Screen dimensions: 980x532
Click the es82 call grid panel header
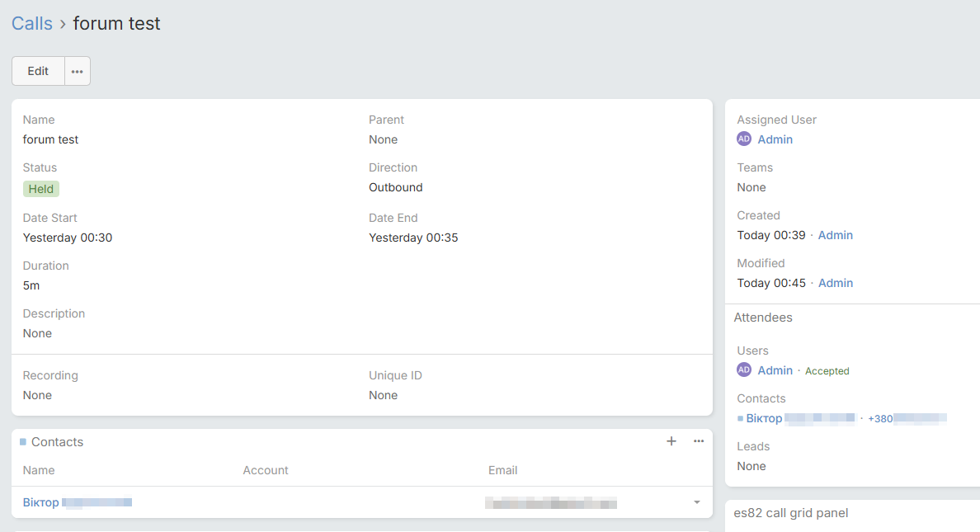tap(790, 513)
